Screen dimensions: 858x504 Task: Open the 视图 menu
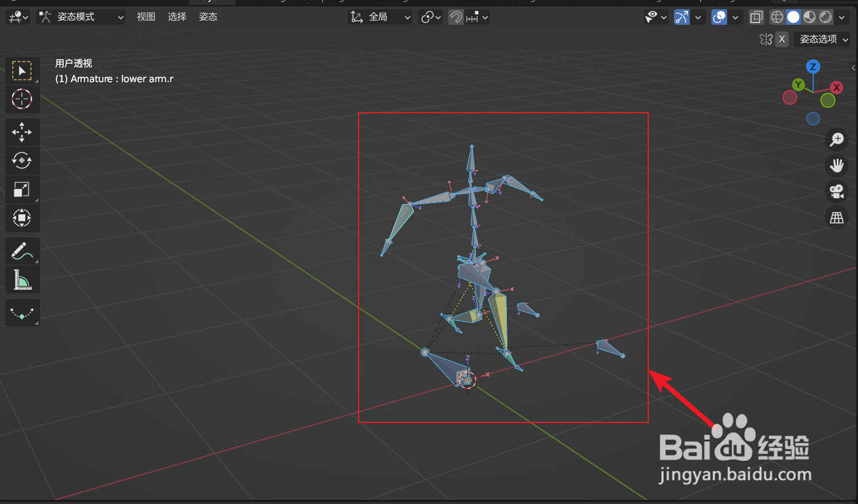(x=146, y=17)
